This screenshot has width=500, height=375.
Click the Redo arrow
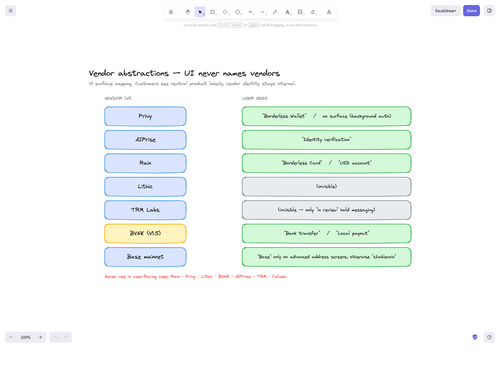click(x=66, y=337)
